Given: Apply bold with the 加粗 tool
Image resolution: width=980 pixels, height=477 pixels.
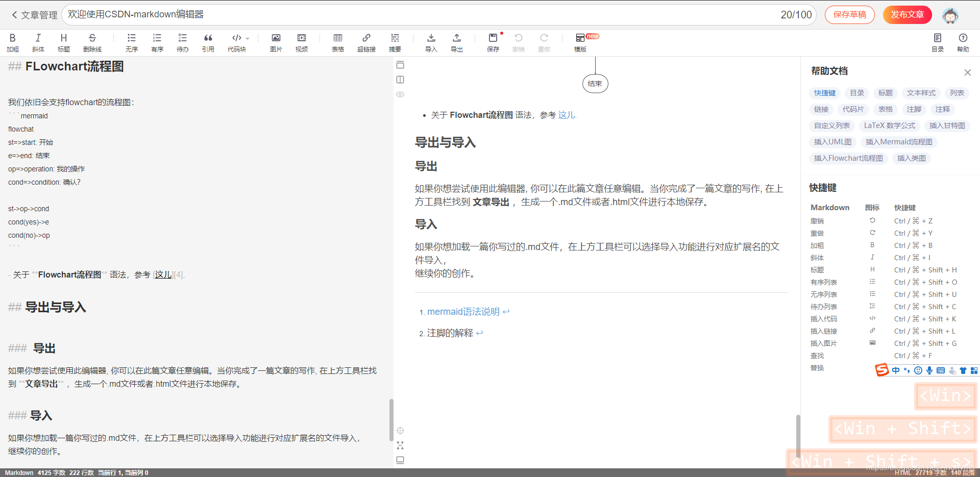Looking at the screenshot, I should point(13,42).
